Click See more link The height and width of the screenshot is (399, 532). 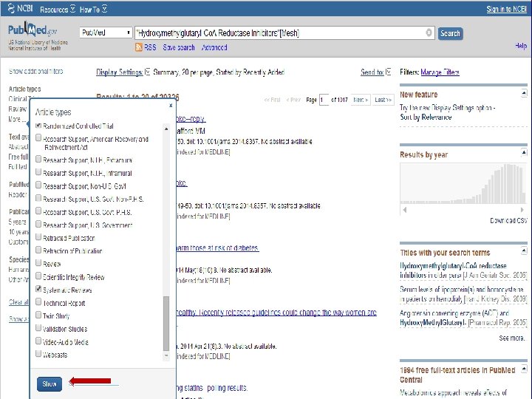pyautogui.click(x=511, y=338)
